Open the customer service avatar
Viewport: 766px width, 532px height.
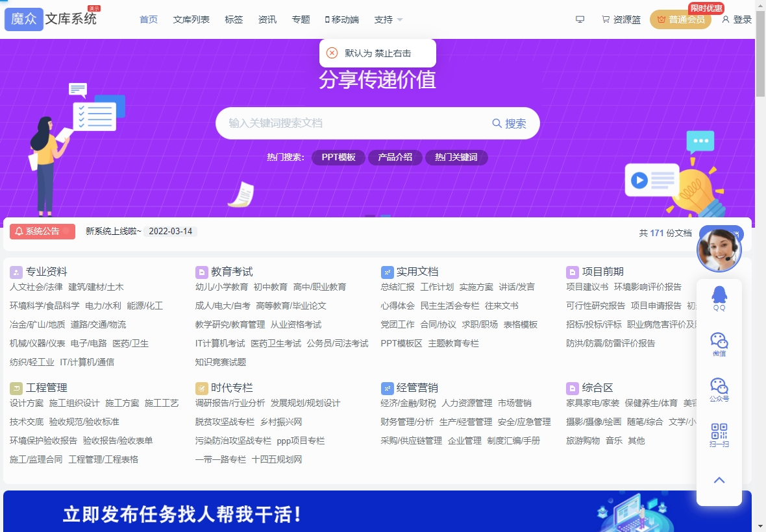tap(719, 250)
